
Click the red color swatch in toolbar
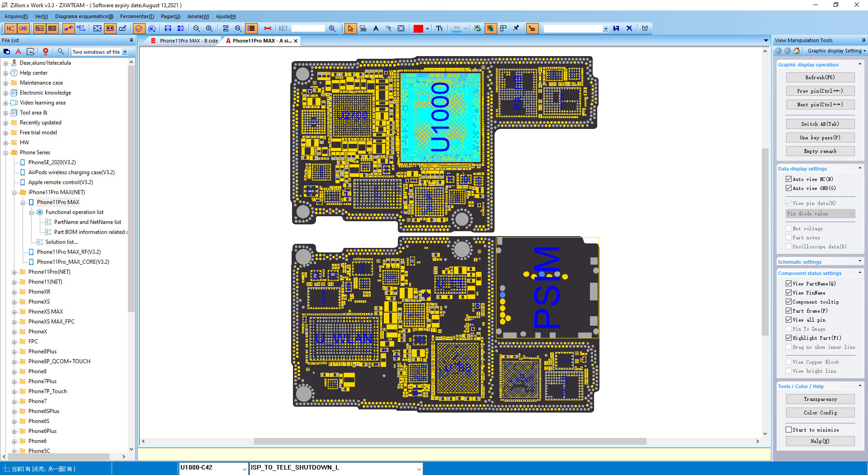tap(418, 28)
